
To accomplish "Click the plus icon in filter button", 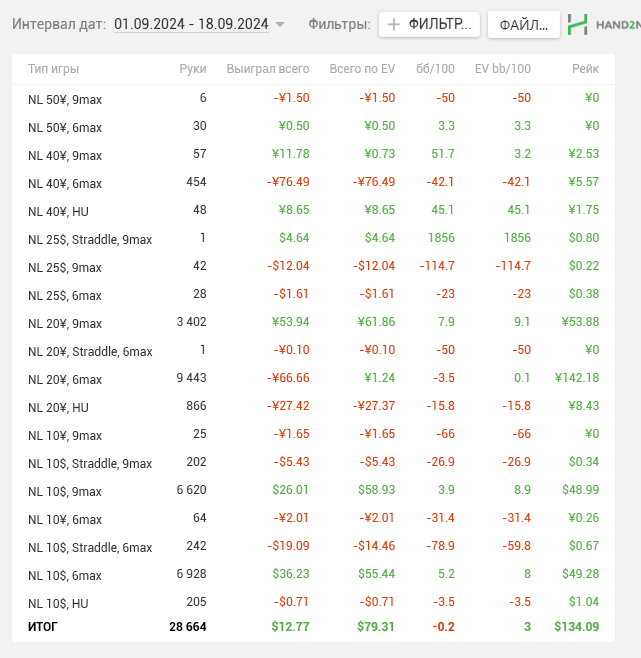I will pyautogui.click(x=393, y=24).
